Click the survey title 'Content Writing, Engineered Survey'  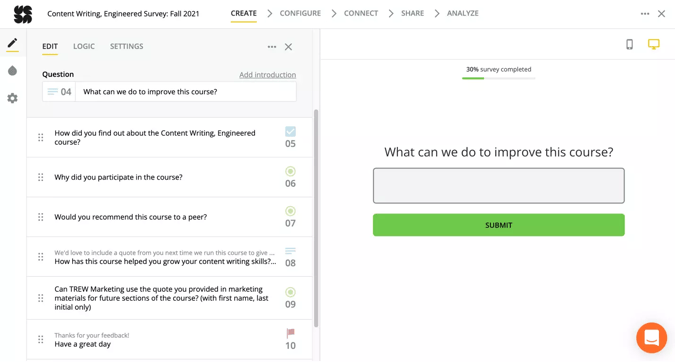pyautogui.click(x=123, y=14)
